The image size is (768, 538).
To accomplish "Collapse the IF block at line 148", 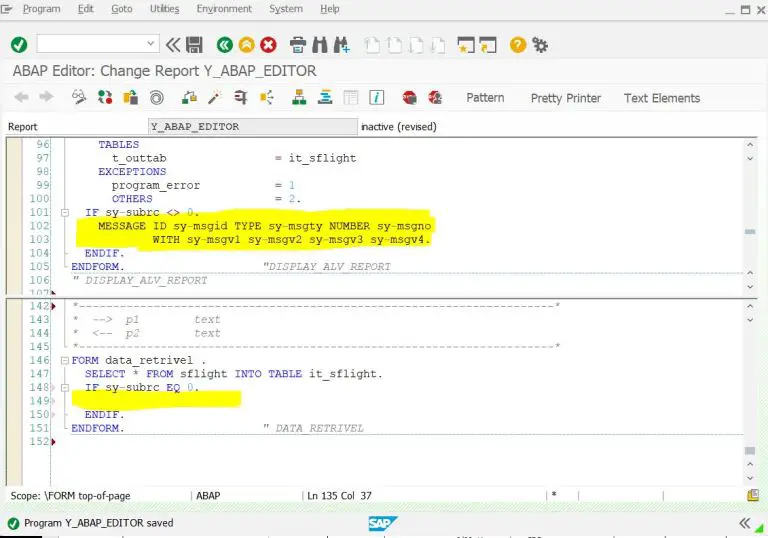I will pos(65,388).
